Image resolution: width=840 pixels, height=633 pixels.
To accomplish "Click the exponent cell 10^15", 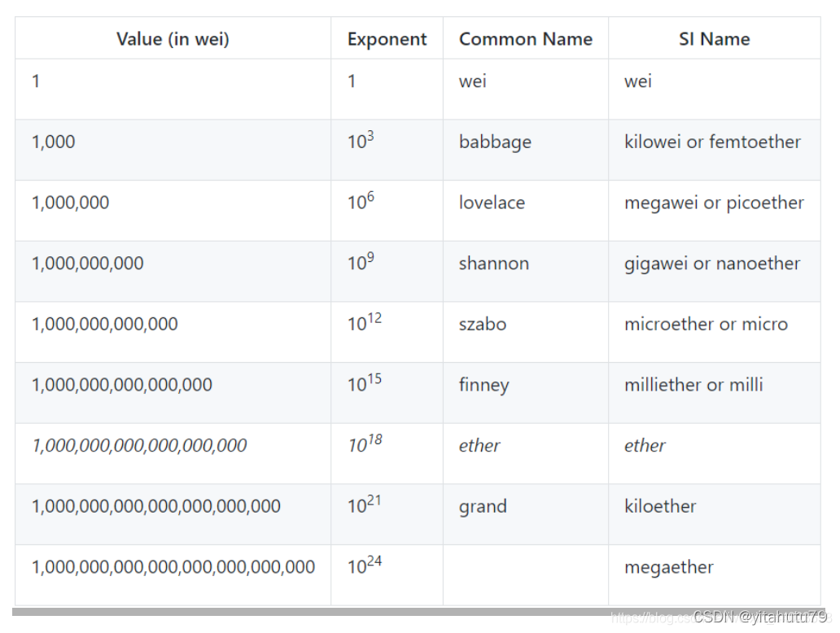I will pyautogui.click(x=365, y=383).
